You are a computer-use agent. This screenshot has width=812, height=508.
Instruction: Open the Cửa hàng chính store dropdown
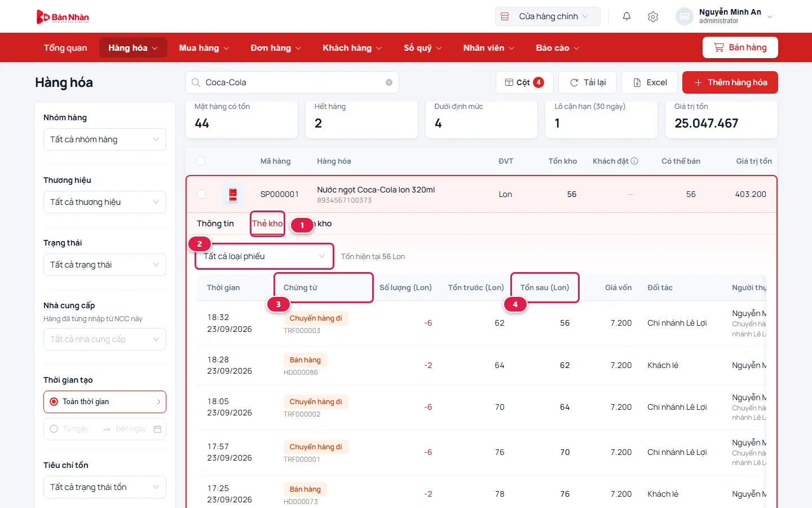(548, 16)
